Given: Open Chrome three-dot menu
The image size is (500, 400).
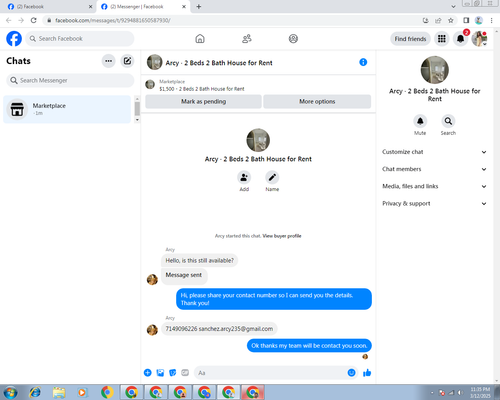Looking at the screenshot, I should 491,20.
